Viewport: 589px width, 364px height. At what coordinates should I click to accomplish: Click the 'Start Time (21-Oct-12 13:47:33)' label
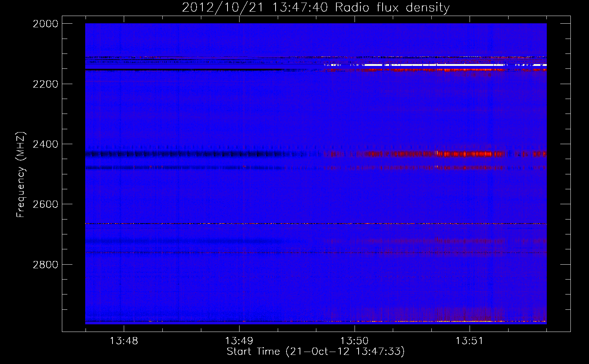(316, 352)
